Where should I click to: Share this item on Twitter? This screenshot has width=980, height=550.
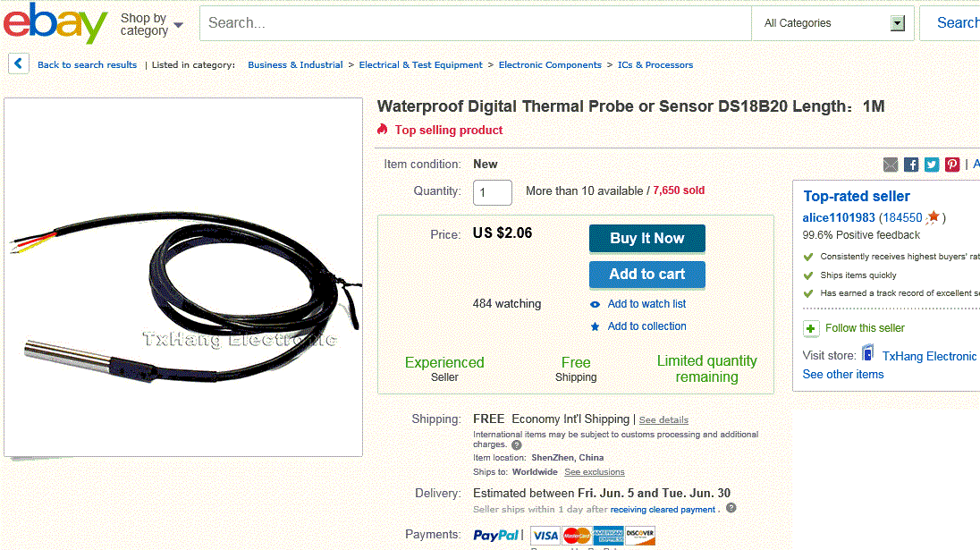pyautogui.click(x=932, y=165)
